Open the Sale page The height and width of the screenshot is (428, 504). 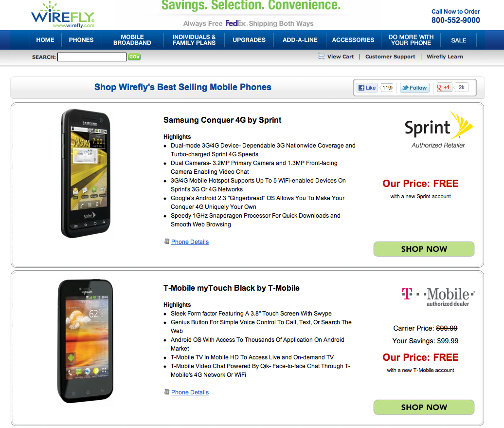[x=459, y=40]
